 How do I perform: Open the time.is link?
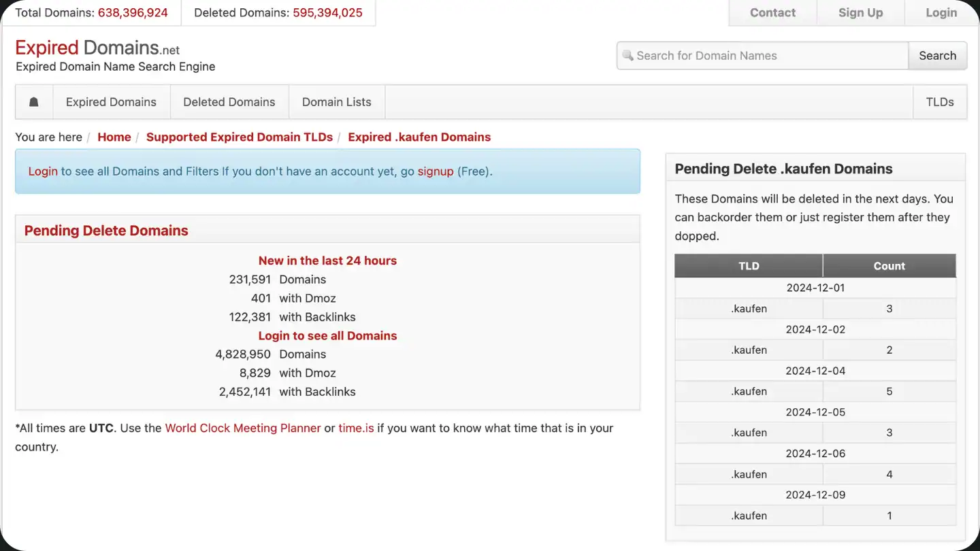(x=356, y=428)
